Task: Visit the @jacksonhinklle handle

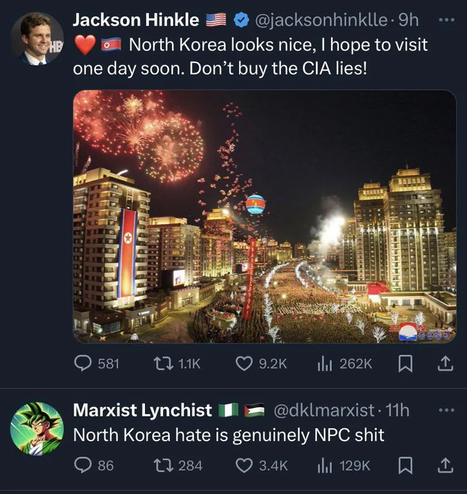Action: tap(321, 20)
